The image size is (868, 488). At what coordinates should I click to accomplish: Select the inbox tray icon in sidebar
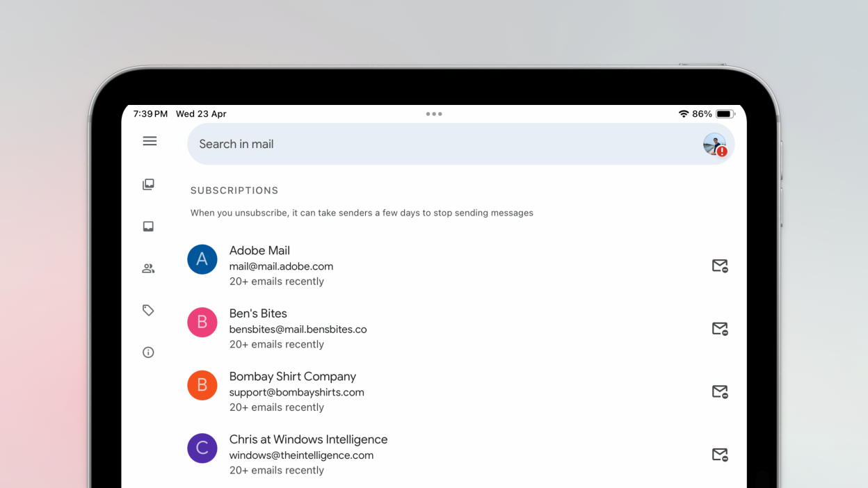(x=148, y=227)
